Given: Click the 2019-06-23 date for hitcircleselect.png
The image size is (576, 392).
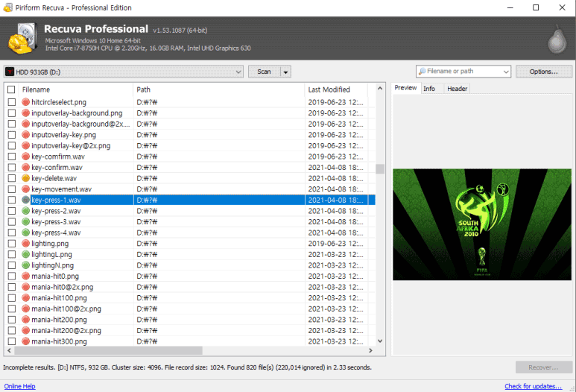Looking at the screenshot, I should (335, 102).
